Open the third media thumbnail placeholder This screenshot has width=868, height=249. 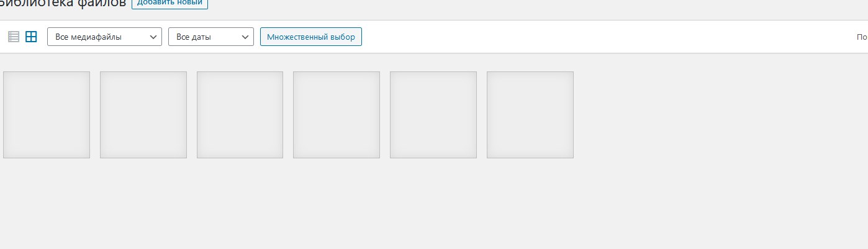[x=240, y=115]
